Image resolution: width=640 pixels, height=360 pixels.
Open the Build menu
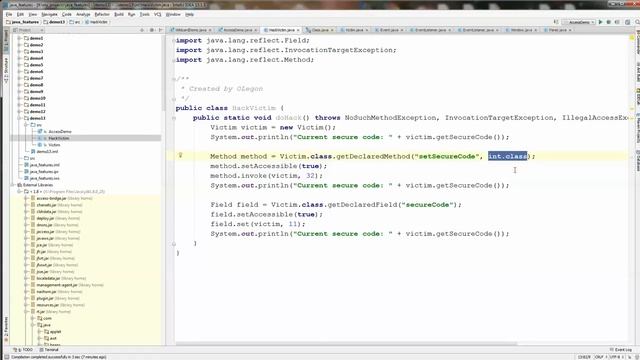point(119,14)
